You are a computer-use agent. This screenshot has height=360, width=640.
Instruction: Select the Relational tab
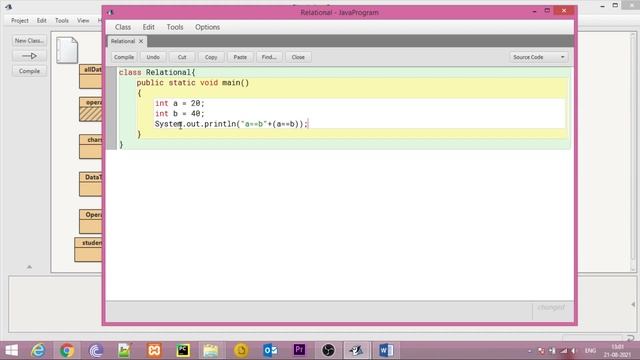coord(122,41)
